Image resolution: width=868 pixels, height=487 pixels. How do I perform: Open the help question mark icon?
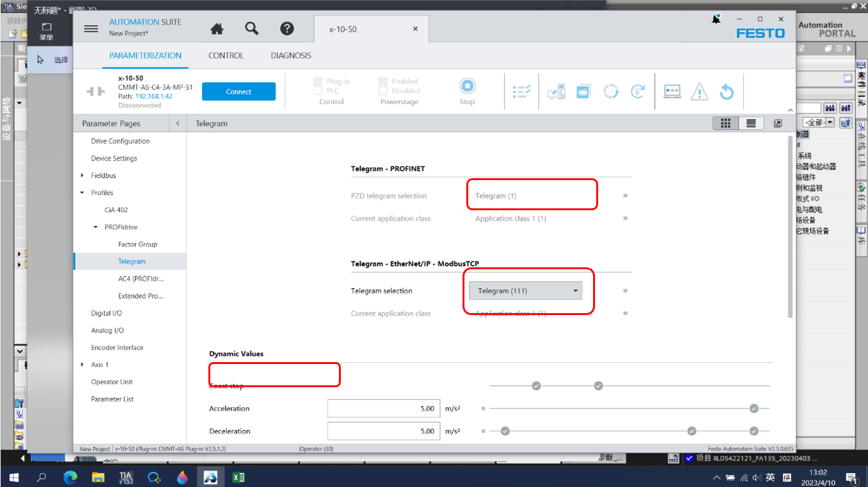click(287, 29)
